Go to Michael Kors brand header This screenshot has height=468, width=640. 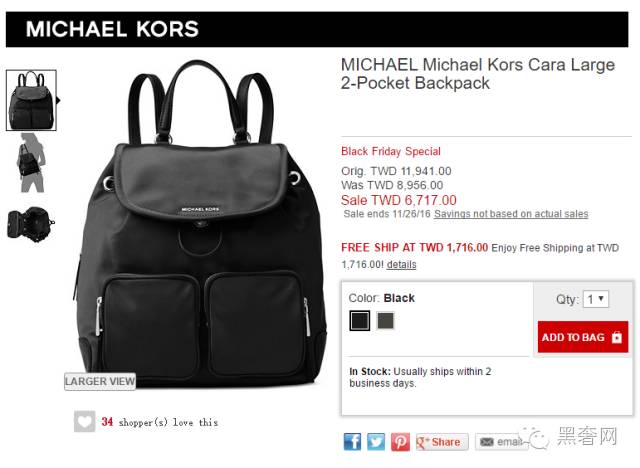coord(112,29)
